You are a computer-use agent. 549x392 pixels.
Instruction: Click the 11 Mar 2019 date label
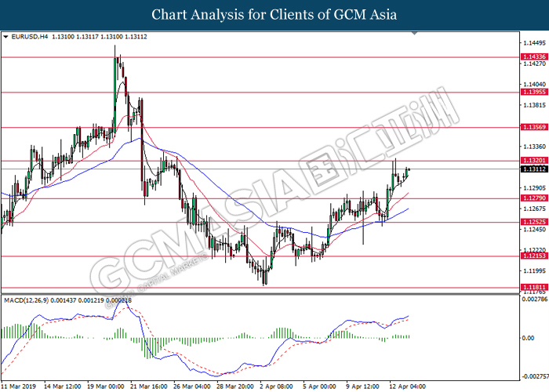click(x=20, y=387)
